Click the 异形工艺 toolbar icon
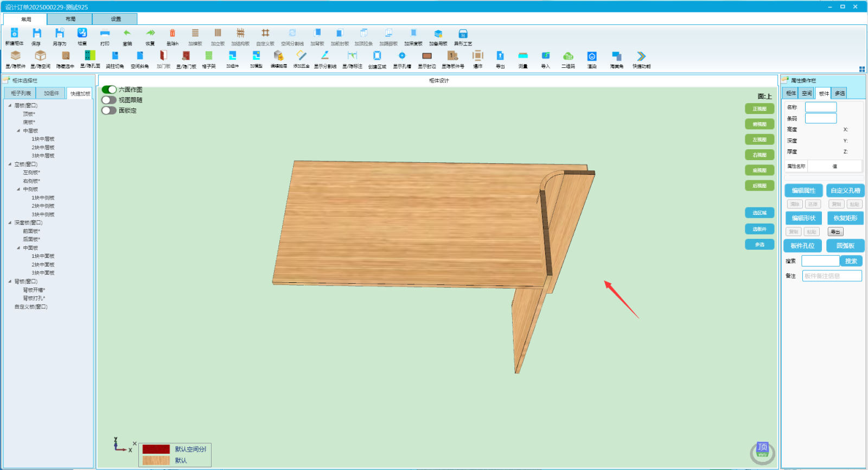The height and width of the screenshot is (470, 868). [x=463, y=34]
